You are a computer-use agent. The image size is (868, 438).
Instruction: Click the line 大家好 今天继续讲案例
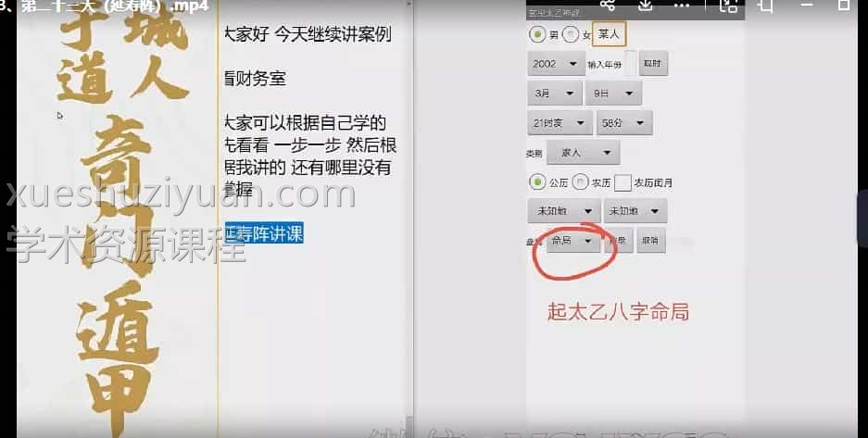tap(308, 34)
